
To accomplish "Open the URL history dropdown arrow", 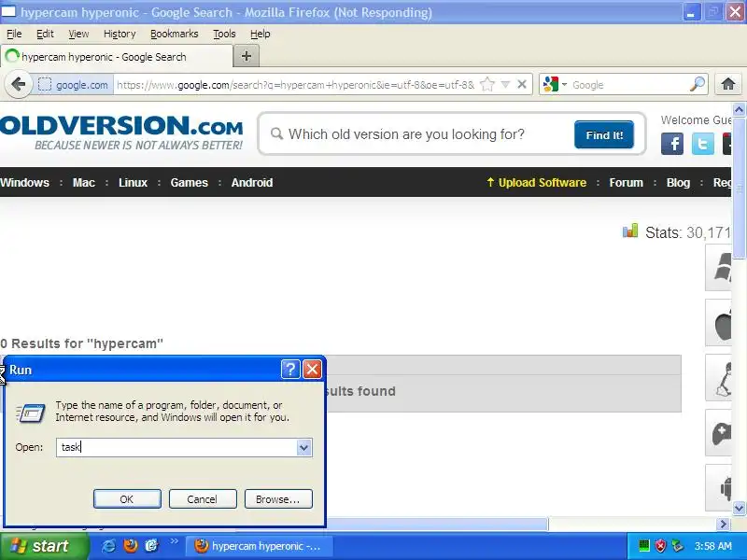I will pyautogui.click(x=505, y=85).
